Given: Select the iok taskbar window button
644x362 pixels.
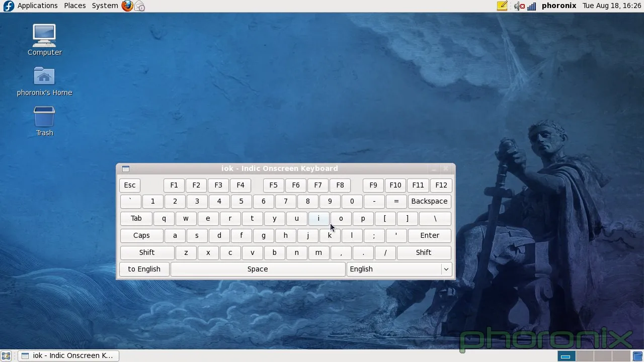Looking at the screenshot, I should (68, 356).
